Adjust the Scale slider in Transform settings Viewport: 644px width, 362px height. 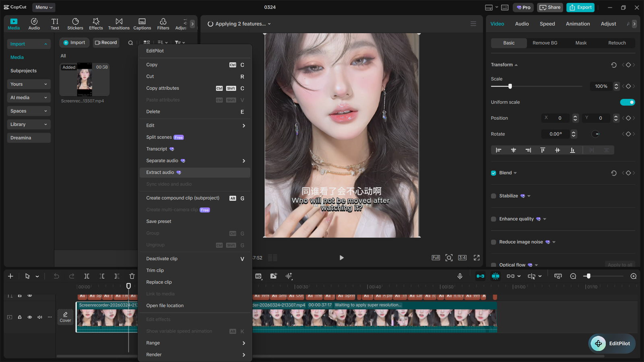point(510,86)
